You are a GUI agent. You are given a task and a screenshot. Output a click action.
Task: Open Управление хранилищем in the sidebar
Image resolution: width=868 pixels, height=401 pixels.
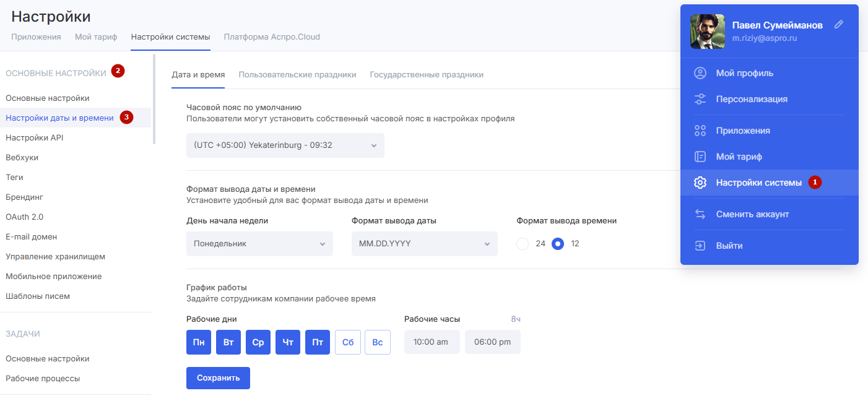[x=56, y=256]
